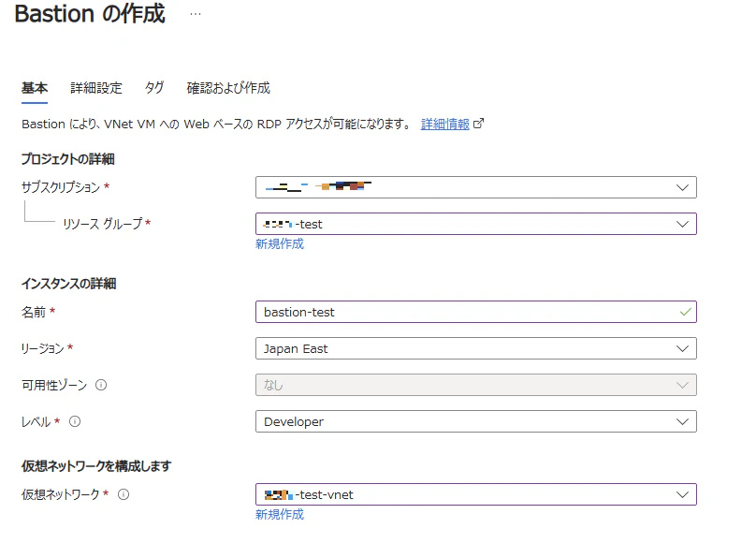Expand the サブスクリプション dropdown

(476, 187)
